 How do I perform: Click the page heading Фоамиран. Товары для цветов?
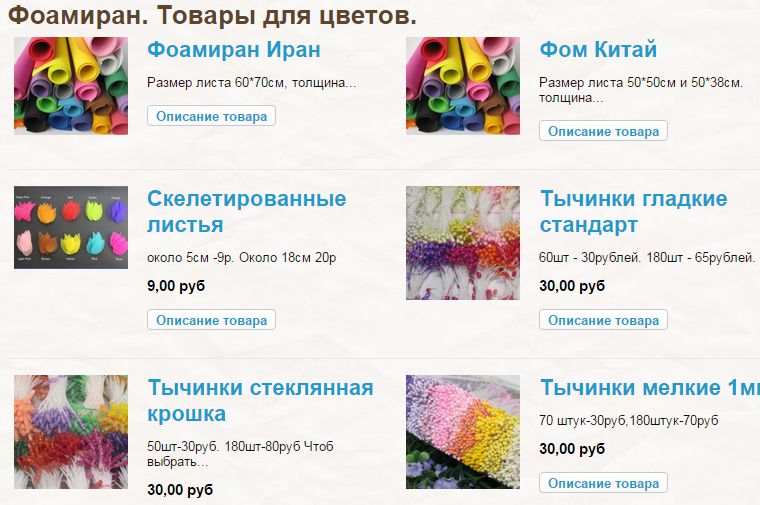(x=212, y=16)
